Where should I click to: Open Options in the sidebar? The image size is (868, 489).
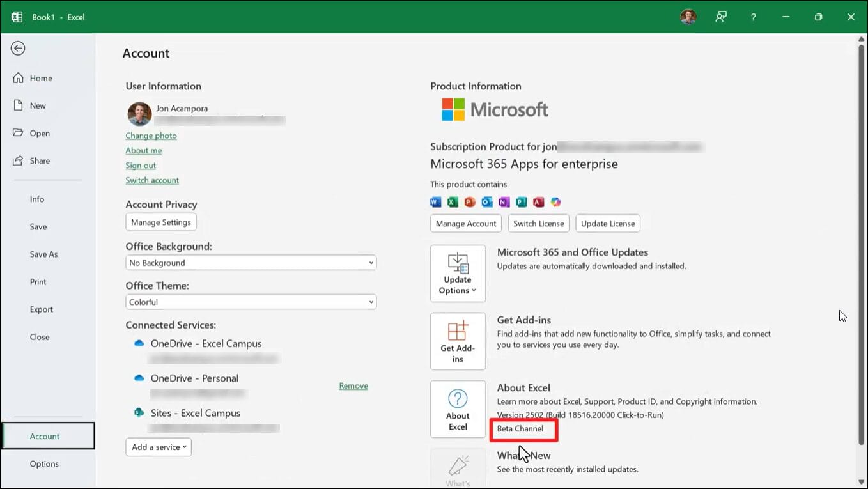click(44, 464)
